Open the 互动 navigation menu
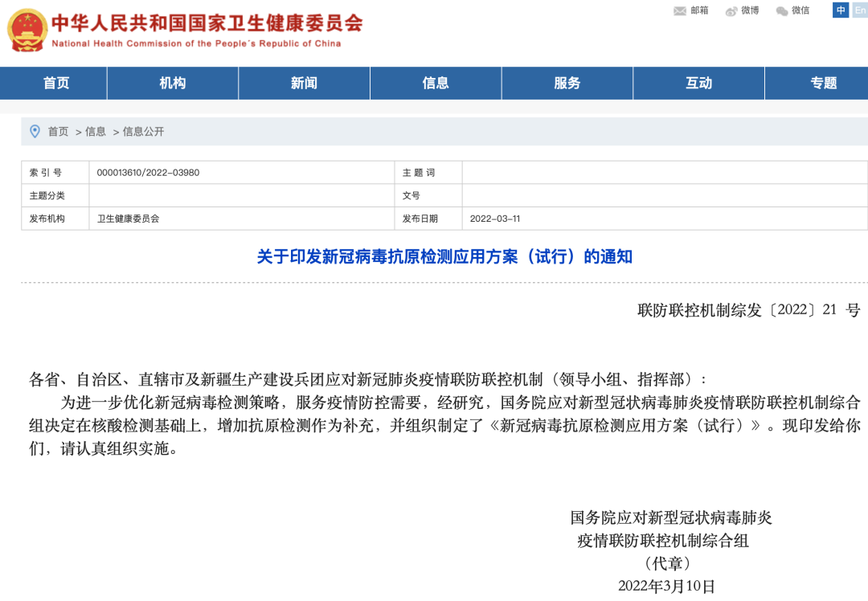Image resolution: width=868 pixels, height=601 pixels. tap(698, 82)
